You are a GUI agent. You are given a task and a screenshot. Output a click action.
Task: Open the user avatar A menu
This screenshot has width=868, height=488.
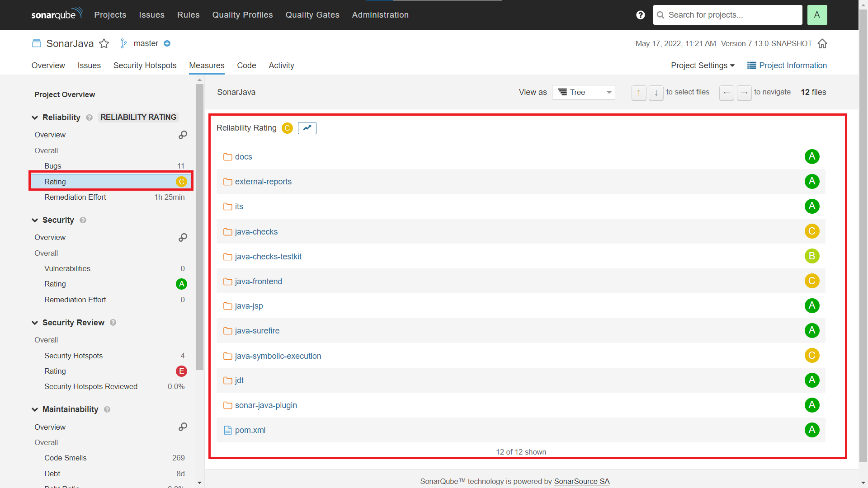tap(817, 15)
